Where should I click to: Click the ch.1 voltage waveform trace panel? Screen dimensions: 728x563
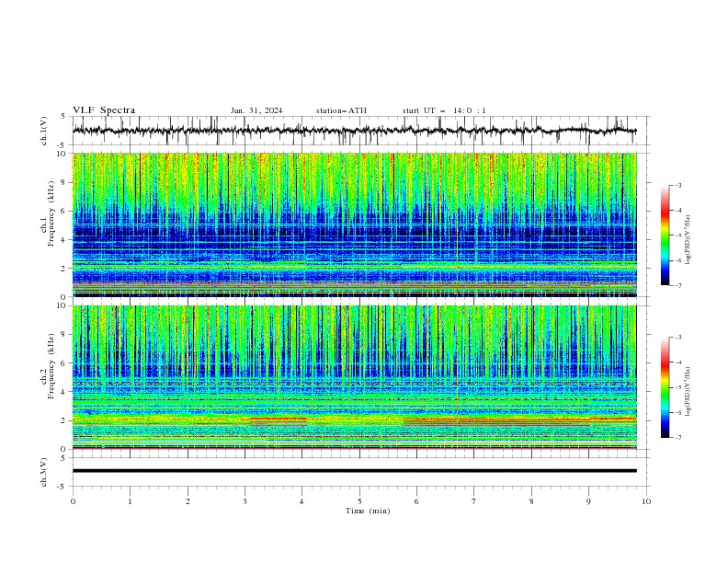[361, 131]
